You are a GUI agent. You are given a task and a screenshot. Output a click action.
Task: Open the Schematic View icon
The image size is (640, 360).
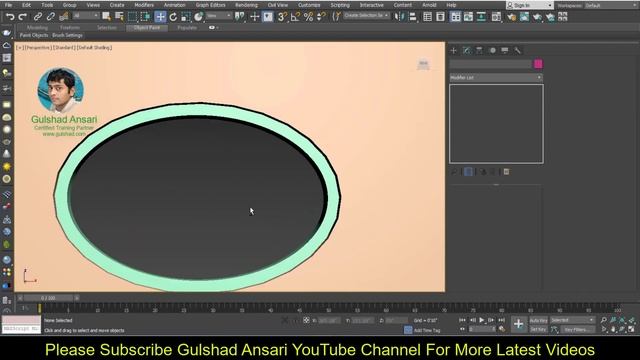pos(481,17)
